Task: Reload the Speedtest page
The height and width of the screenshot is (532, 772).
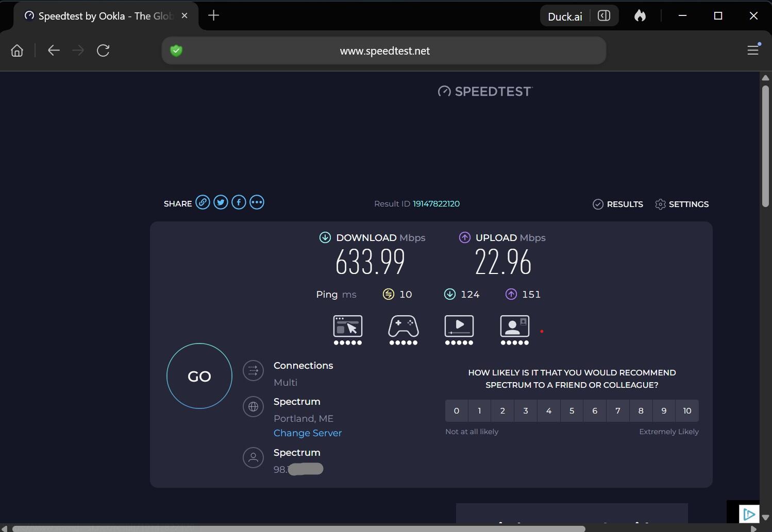Action: (103, 50)
